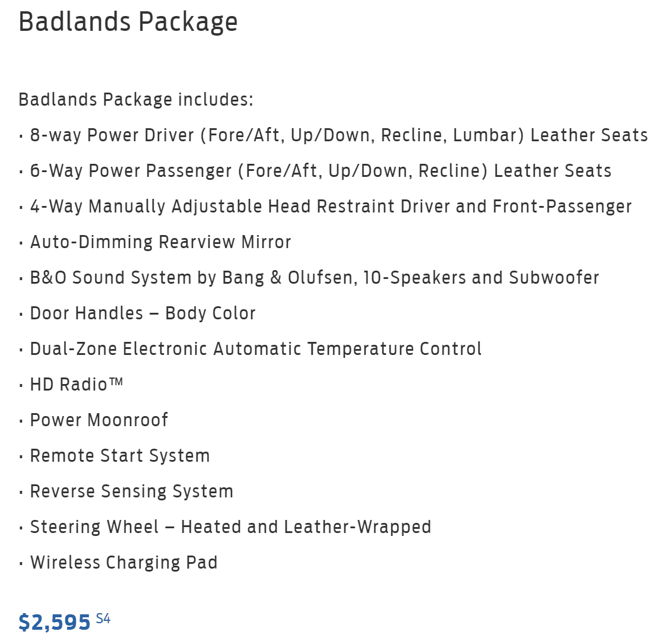Screen dimensions: 669x644
Task: Select the Auto-Dimming Rearview Mirror item
Action: click(160, 242)
